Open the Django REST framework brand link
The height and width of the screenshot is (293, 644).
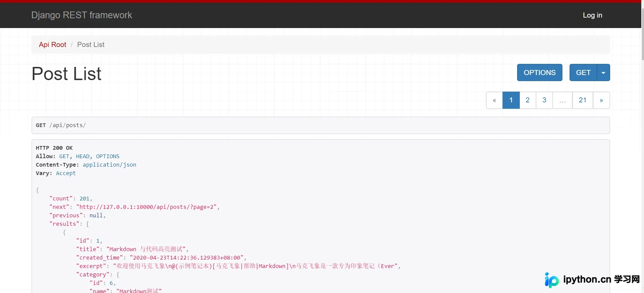(82, 15)
